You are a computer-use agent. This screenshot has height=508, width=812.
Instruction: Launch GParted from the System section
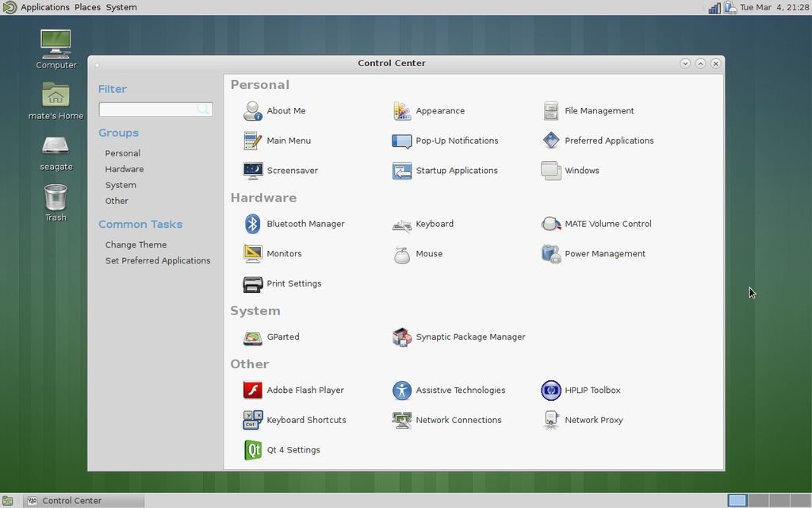click(252, 337)
